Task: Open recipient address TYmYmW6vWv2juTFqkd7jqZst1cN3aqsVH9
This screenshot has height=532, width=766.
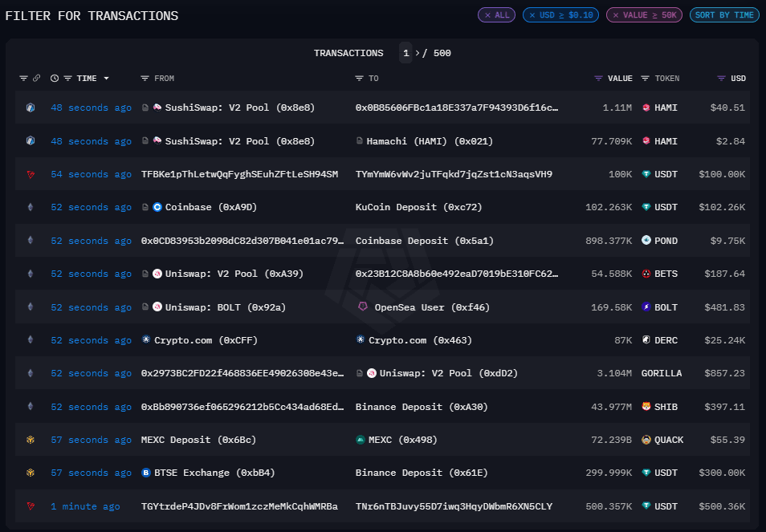Action: pyautogui.click(x=454, y=174)
